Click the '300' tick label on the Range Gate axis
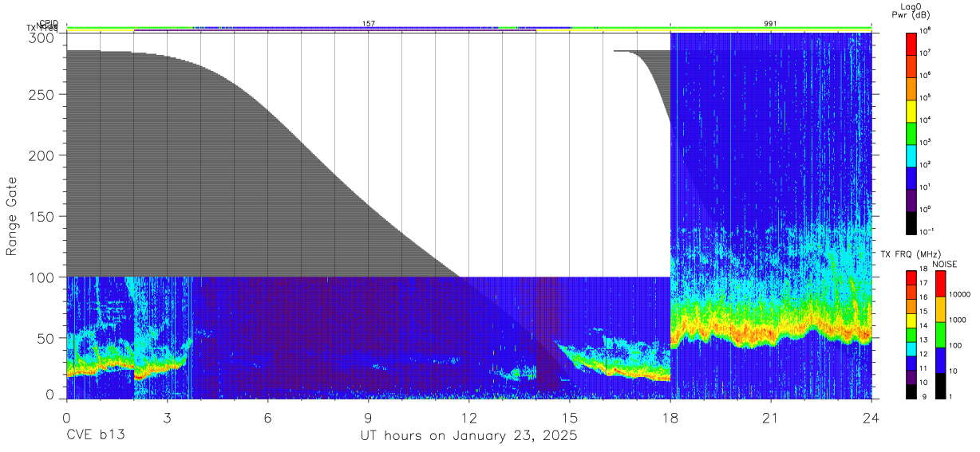The height and width of the screenshot is (452, 980). pos(43,37)
